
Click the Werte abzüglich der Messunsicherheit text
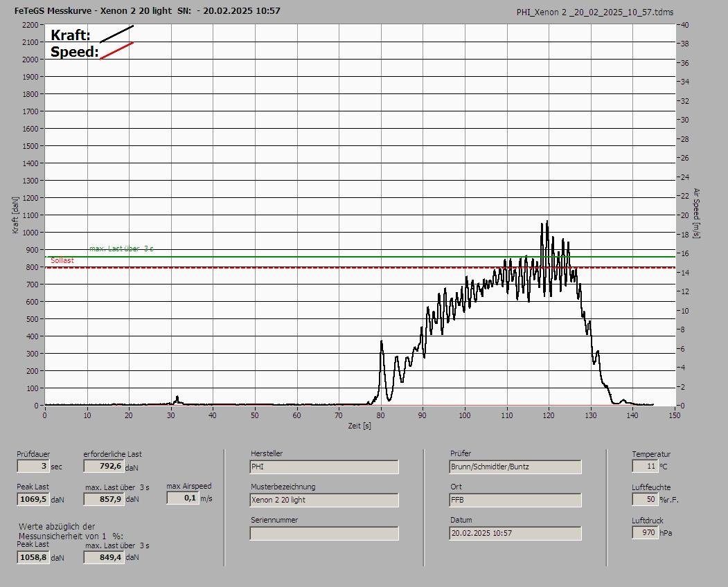tap(71, 532)
